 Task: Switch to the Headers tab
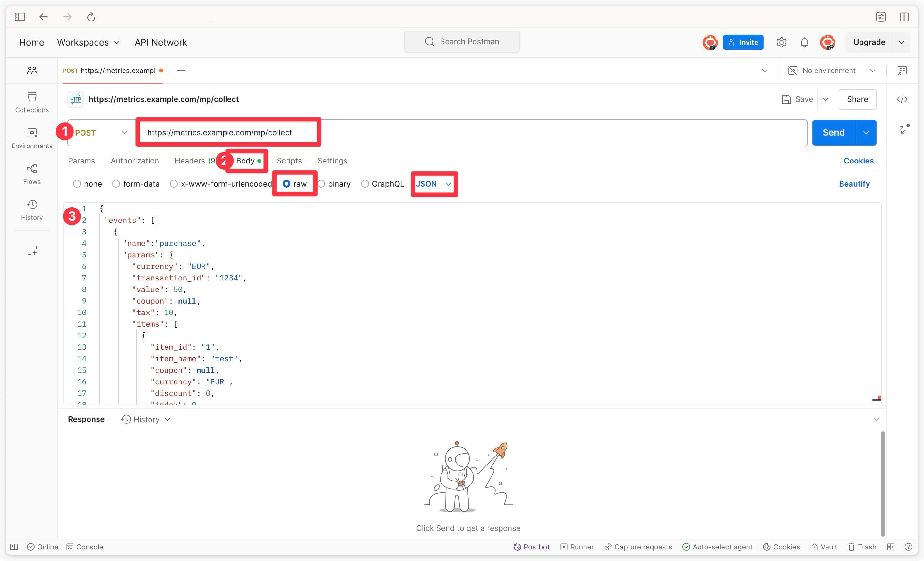[195, 161]
